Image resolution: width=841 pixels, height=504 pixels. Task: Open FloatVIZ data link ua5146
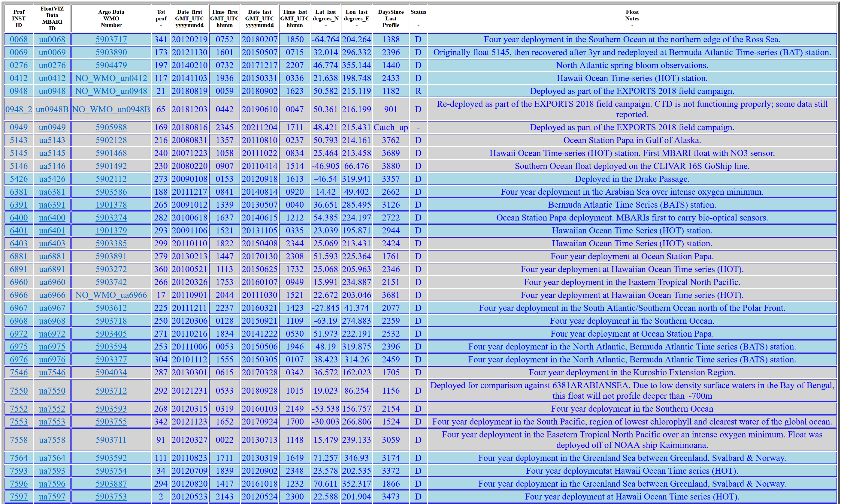click(52, 166)
